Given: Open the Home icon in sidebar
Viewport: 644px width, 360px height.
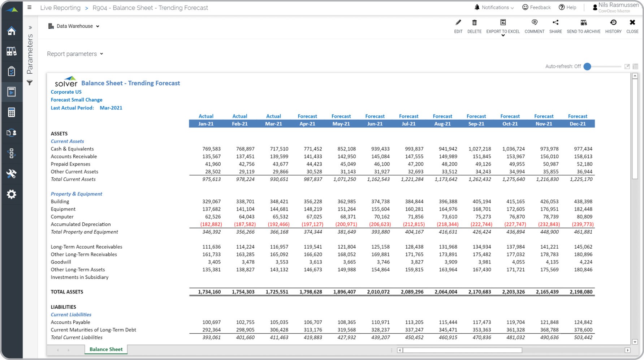Looking at the screenshot, I should [12, 31].
